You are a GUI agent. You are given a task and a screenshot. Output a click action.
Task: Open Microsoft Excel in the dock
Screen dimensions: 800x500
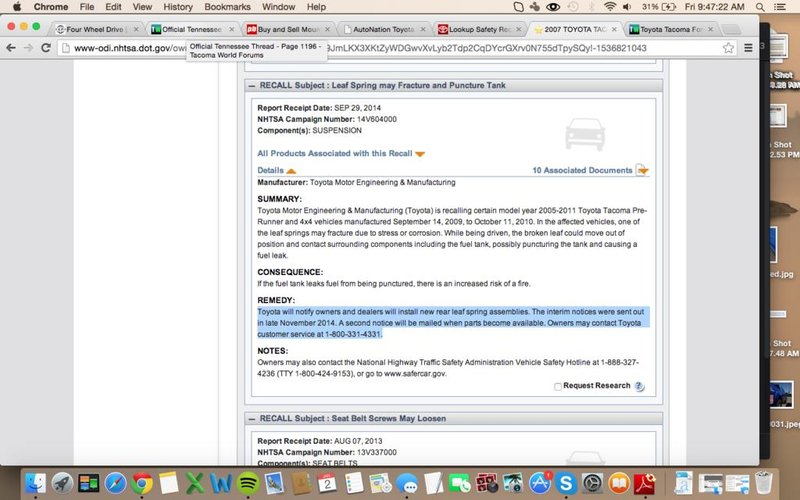pyautogui.click(x=195, y=483)
